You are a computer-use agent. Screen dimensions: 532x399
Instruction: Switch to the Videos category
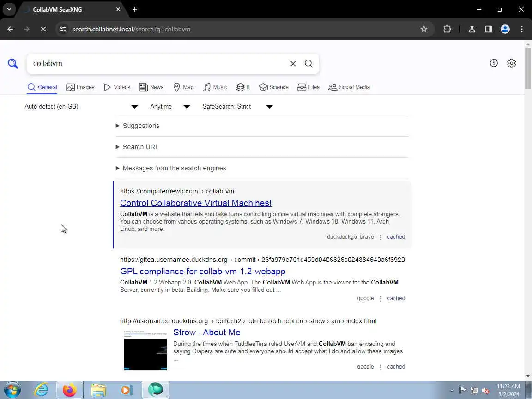[117, 87]
